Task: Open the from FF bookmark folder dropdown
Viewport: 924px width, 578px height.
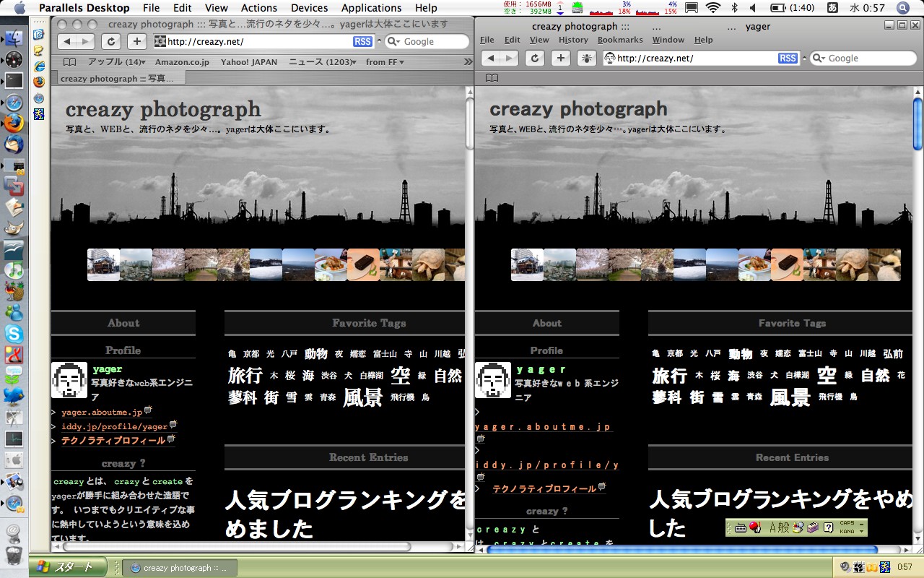Action: (385, 62)
